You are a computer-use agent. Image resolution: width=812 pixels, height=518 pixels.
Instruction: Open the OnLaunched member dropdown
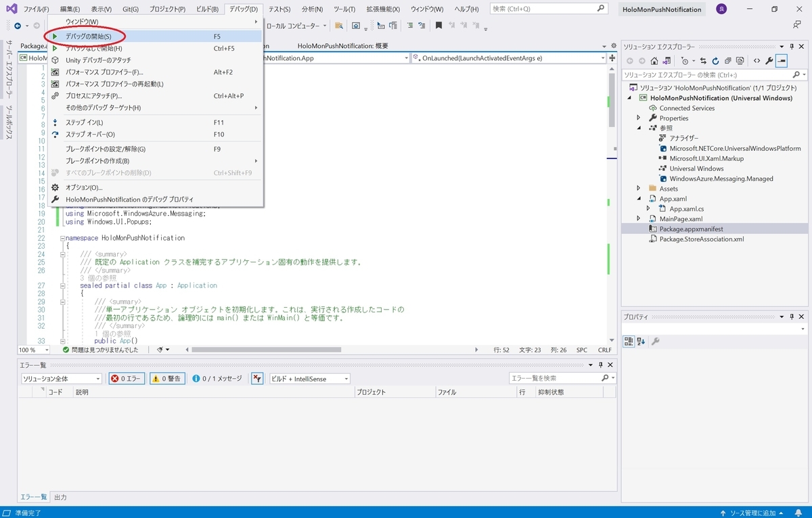pyautogui.click(x=509, y=58)
